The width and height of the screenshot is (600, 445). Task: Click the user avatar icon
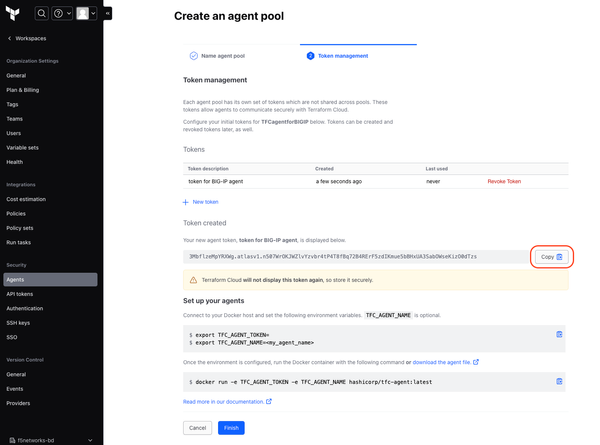tap(82, 13)
